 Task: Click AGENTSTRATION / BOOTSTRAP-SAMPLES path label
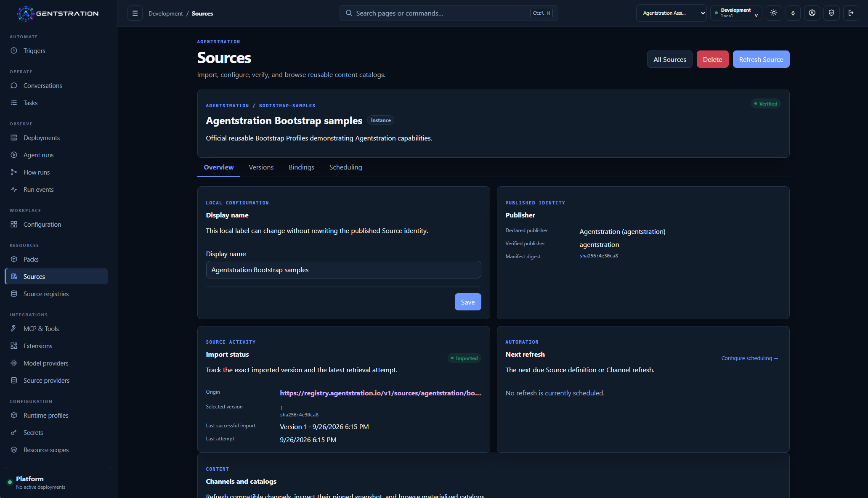pyautogui.click(x=260, y=106)
